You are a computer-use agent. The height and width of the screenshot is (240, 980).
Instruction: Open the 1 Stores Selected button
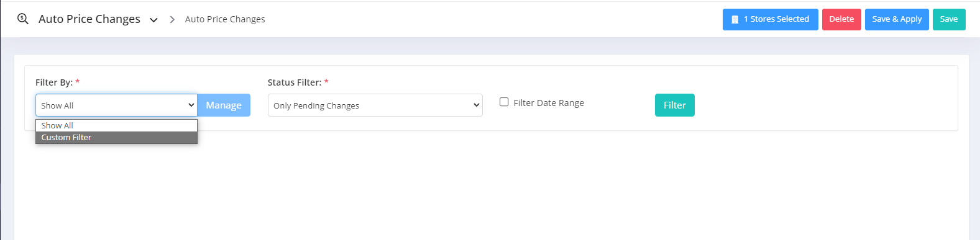tap(770, 19)
